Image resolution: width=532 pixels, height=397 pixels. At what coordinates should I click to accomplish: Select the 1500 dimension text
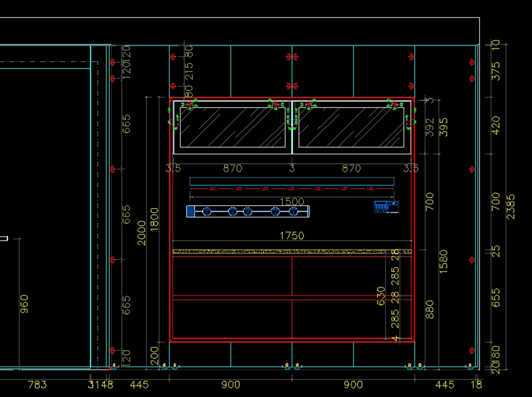292,202
